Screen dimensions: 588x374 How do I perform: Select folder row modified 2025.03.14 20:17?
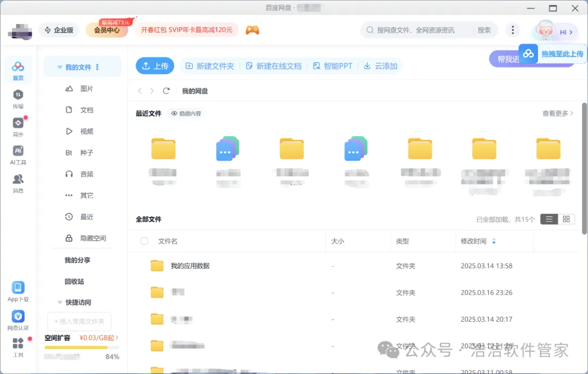click(x=354, y=319)
